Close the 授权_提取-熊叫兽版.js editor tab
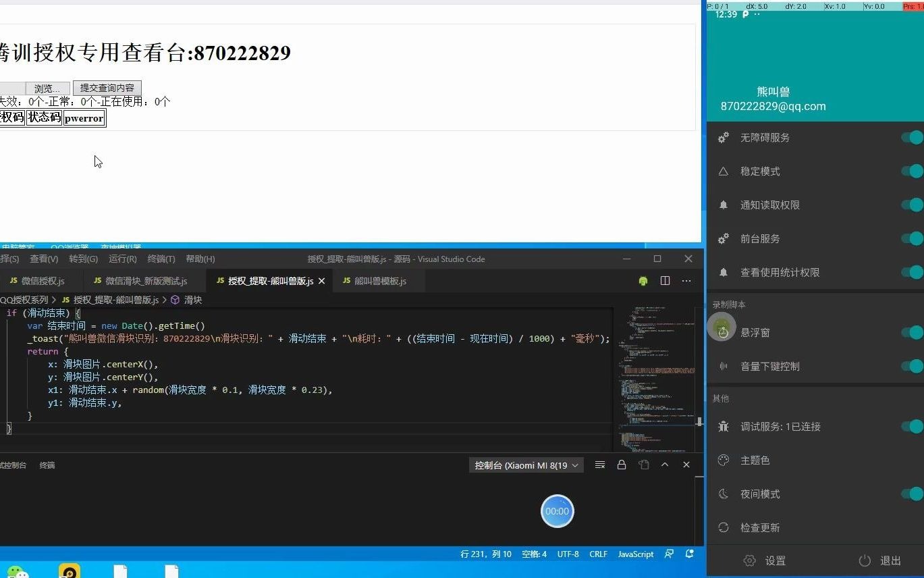 click(322, 281)
